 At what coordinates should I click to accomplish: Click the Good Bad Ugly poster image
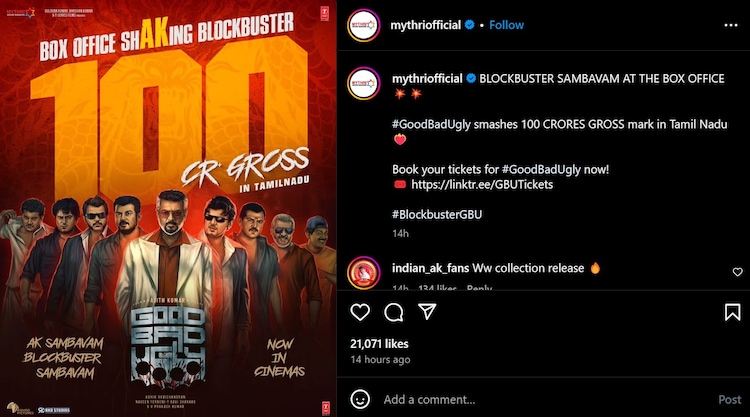(168, 208)
